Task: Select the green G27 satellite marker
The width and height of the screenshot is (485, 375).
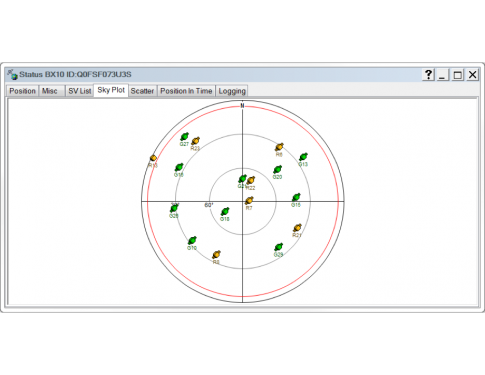Action: (x=185, y=137)
